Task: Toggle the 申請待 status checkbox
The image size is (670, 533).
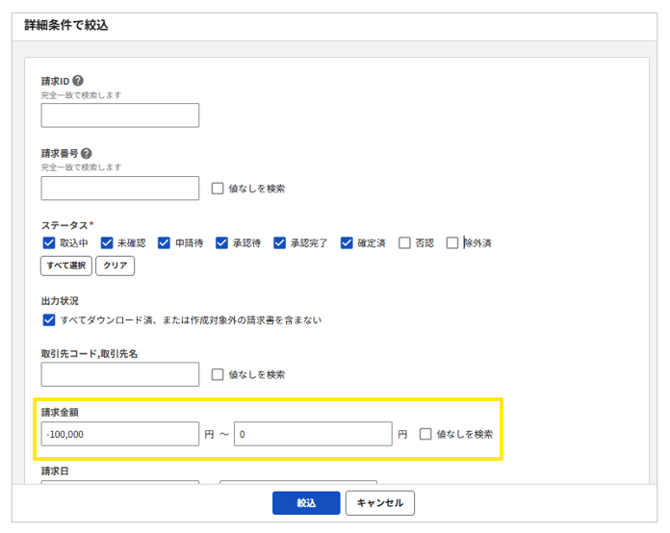Action: click(164, 243)
